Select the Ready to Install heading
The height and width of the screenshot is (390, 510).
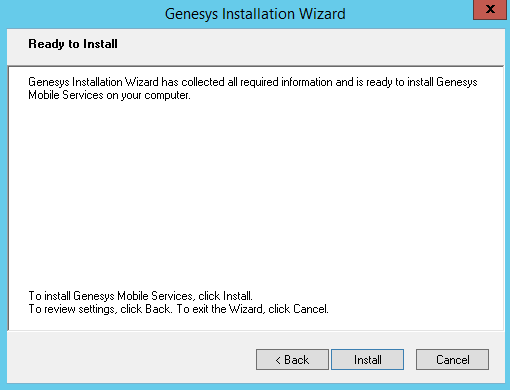coord(73,44)
